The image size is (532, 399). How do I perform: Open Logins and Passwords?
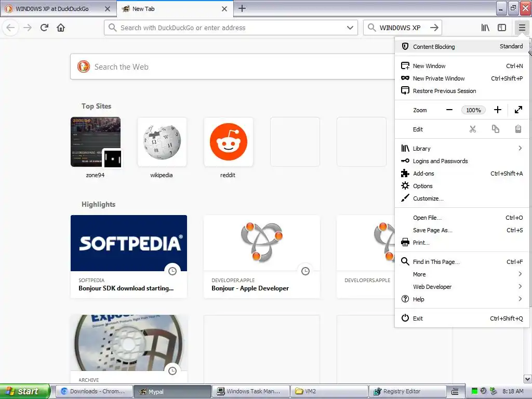[462, 161]
